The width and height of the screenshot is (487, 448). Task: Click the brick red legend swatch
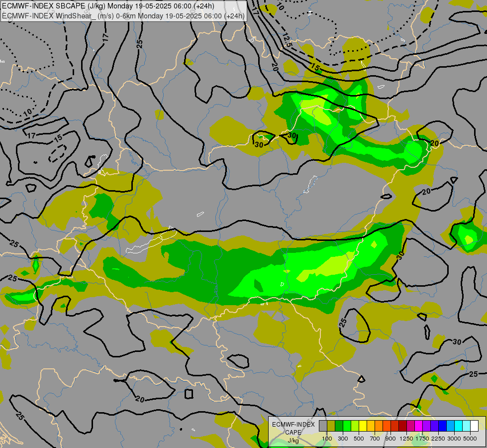[395, 426]
